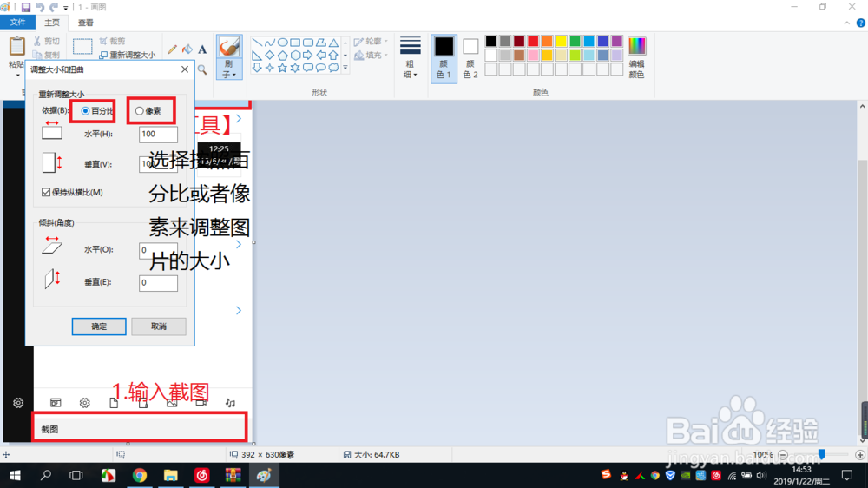868x488 pixels.
Task: Click the Horizontal (水平H) resize field
Action: [158, 134]
